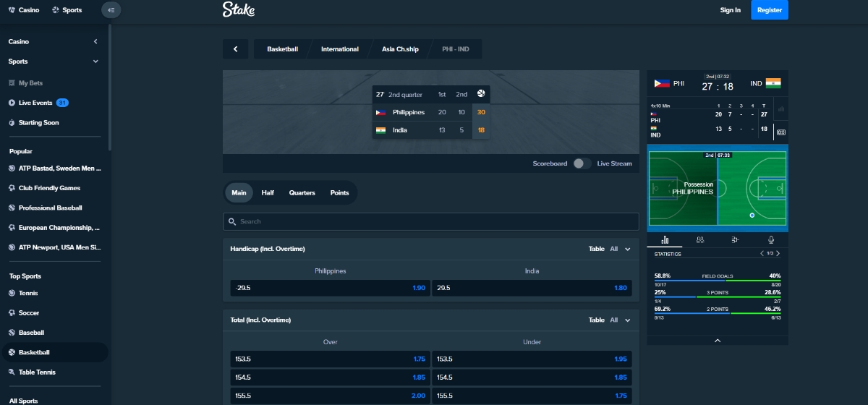868x405 pixels.
Task: Click the Sign In button
Action: (x=731, y=10)
